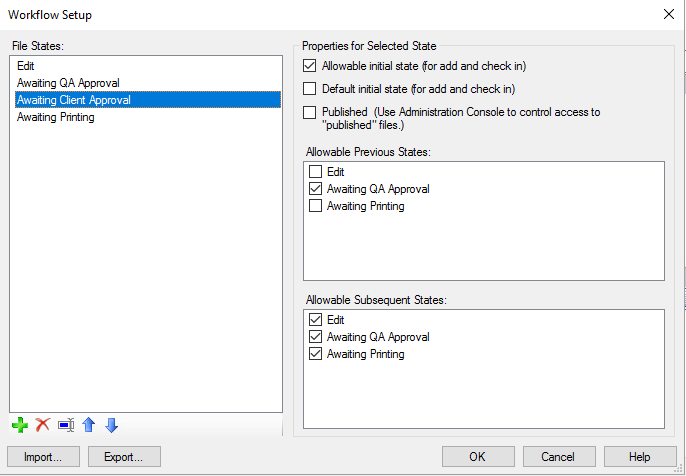Uncheck Allowable initial state checkbox
This screenshot has width=686, height=476.
pyautogui.click(x=309, y=66)
